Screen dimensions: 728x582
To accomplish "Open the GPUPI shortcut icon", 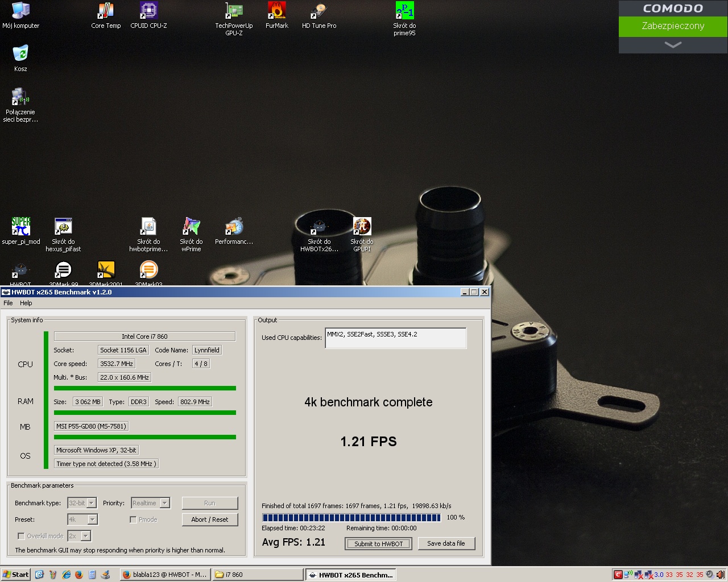I will [x=362, y=235].
